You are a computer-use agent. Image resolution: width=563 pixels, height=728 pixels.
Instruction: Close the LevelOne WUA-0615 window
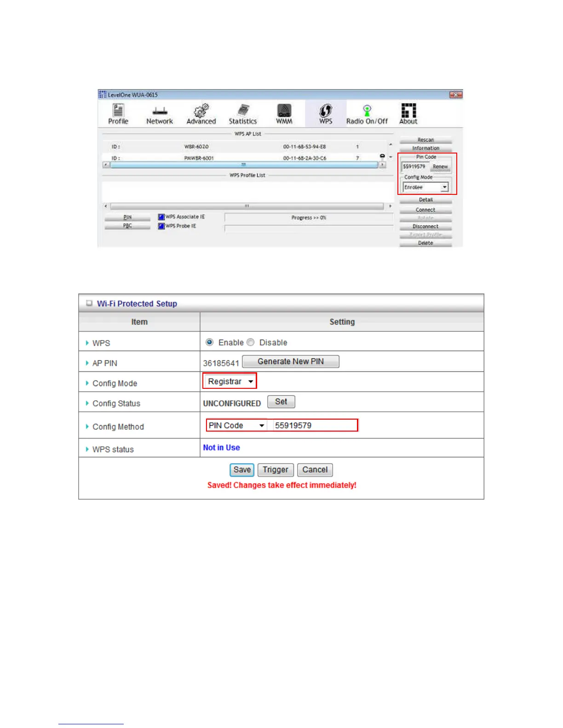pos(455,95)
